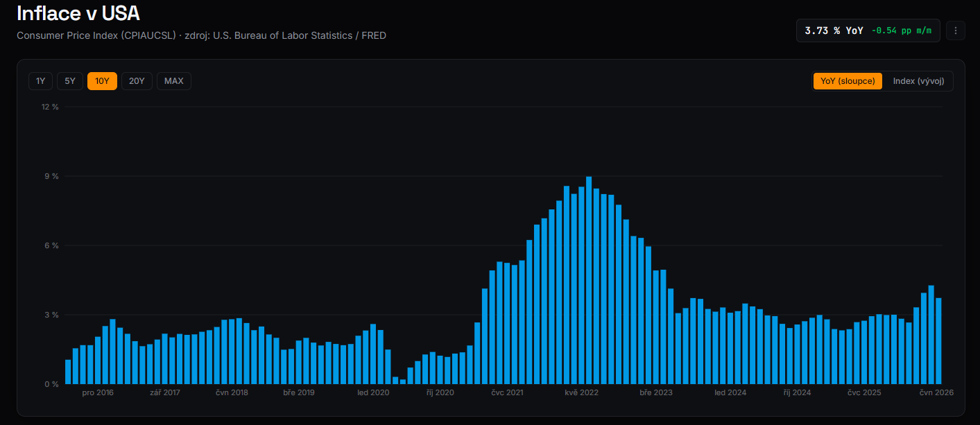
Task: Click the Consumer Price Index source subtitle
Action: (201, 35)
